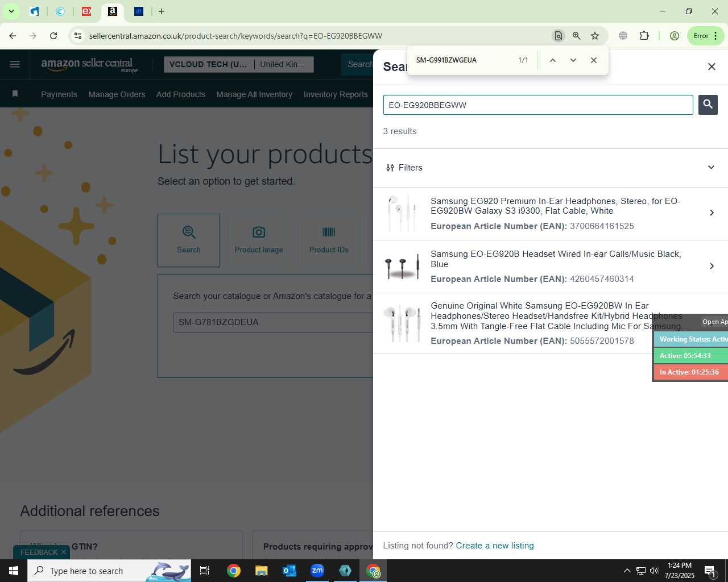The height and width of the screenshot is (582, 728).
Task: Open a new browser tab
Action: point(162,11)
